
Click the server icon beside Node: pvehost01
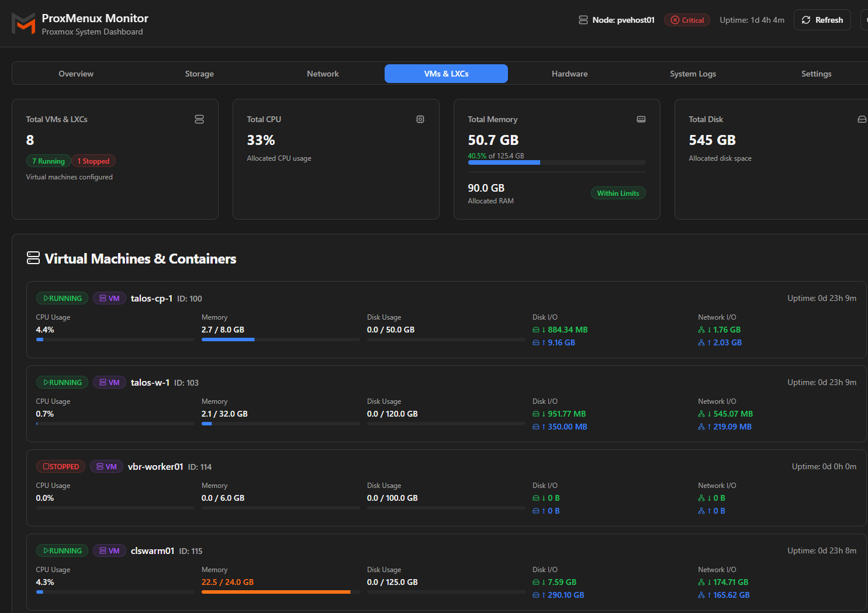point(583,19)
